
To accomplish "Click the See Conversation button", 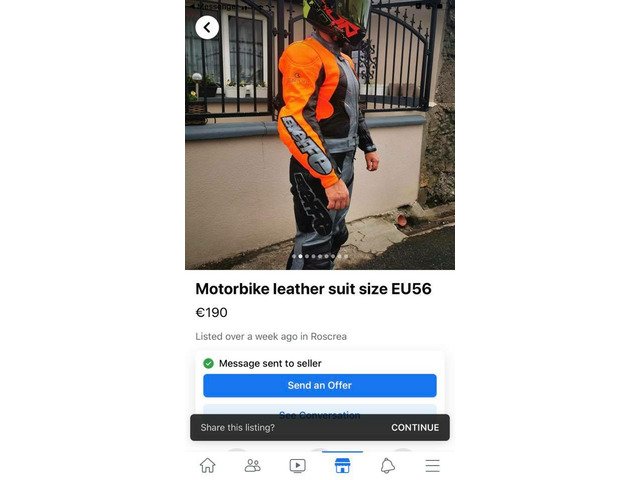I will coord(320,409).
